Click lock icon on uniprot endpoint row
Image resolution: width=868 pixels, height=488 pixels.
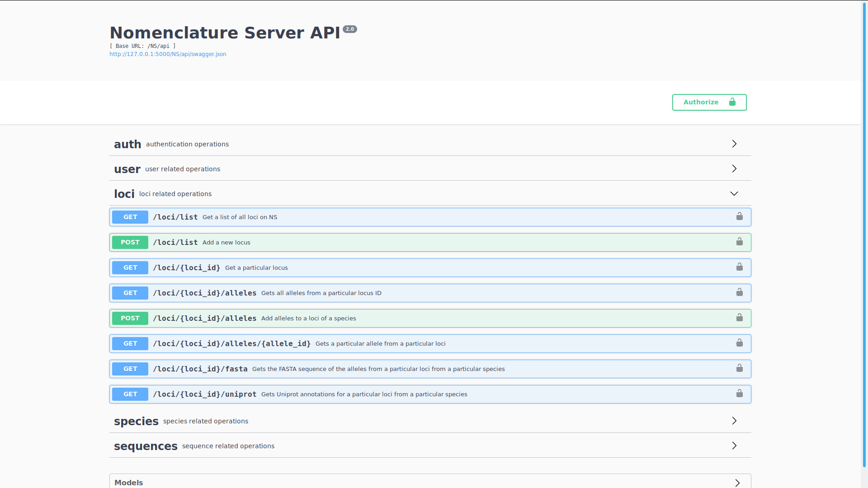click(x=739, y=394)
